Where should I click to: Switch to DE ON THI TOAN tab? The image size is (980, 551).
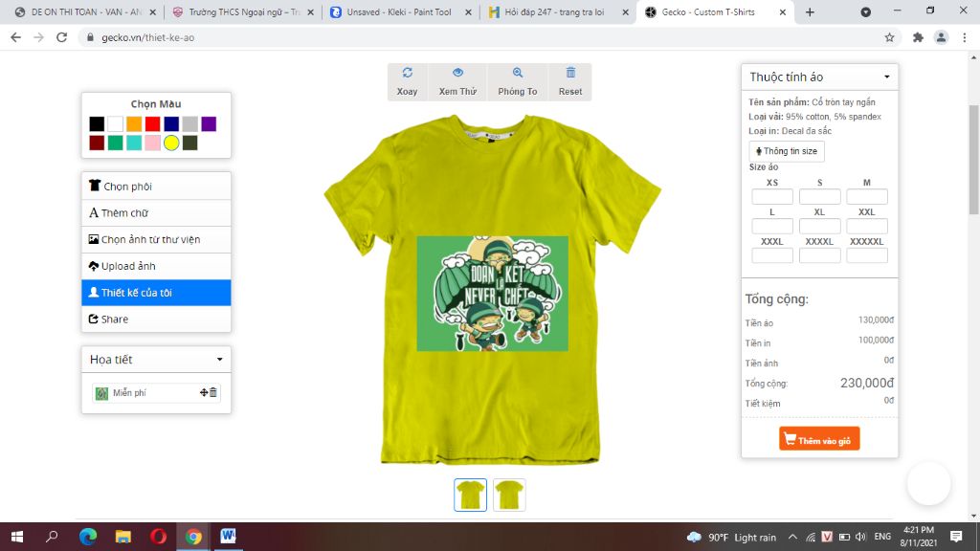(x=85, y=11)
